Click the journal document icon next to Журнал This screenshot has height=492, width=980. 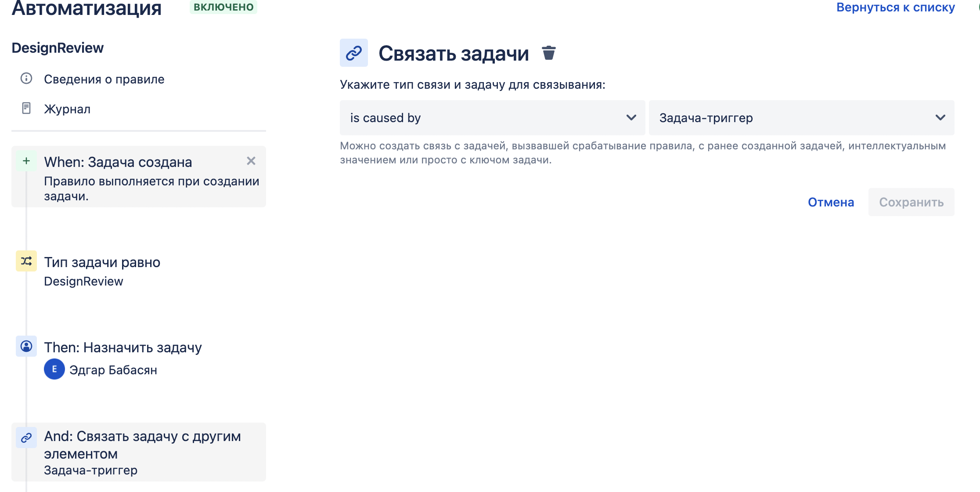26,108
